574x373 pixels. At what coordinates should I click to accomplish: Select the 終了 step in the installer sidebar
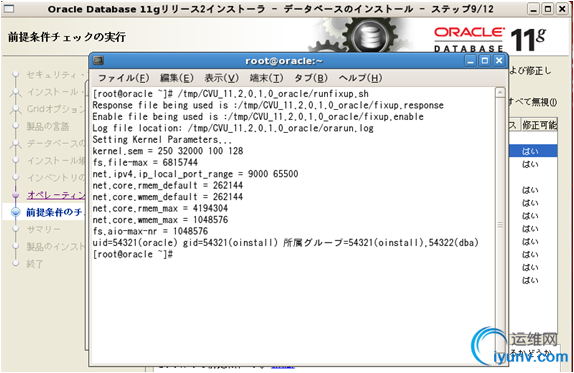(x=35, y=264)
